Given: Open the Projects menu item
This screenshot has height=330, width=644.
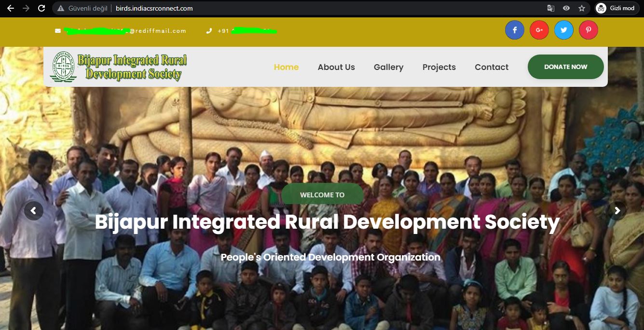Looking at the screenshot, I should [439, 67].
